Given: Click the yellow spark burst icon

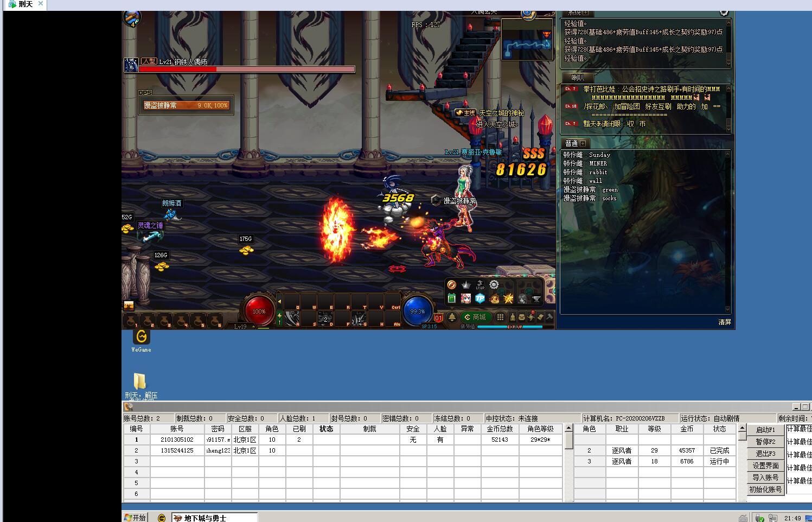Looking at the screenshot, I should pos(508,298).
